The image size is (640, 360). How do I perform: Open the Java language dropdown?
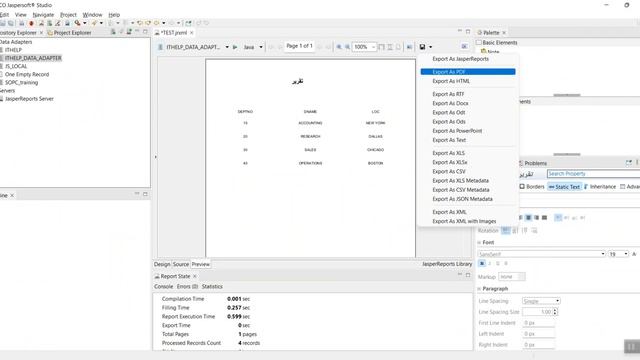(x=261, y=47)
